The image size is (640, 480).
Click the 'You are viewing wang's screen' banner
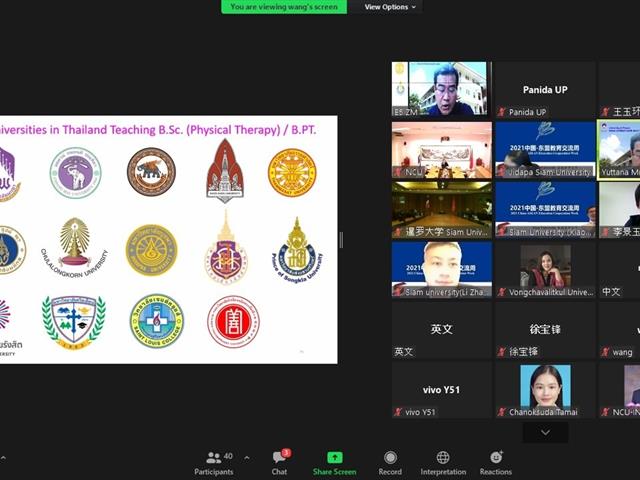point(284,7)
